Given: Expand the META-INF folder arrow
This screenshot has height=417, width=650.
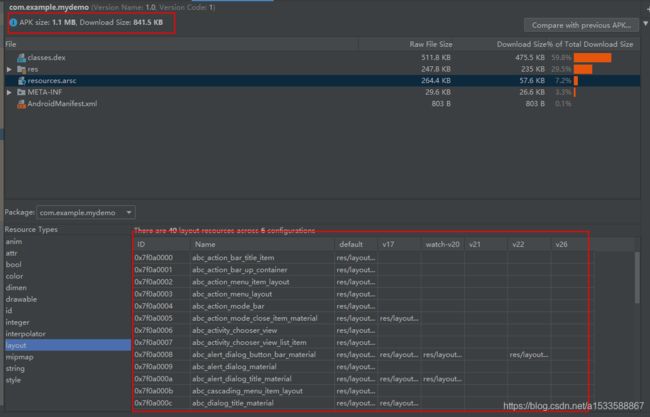Looking at the screenshot, I should (x=9, y=92).
